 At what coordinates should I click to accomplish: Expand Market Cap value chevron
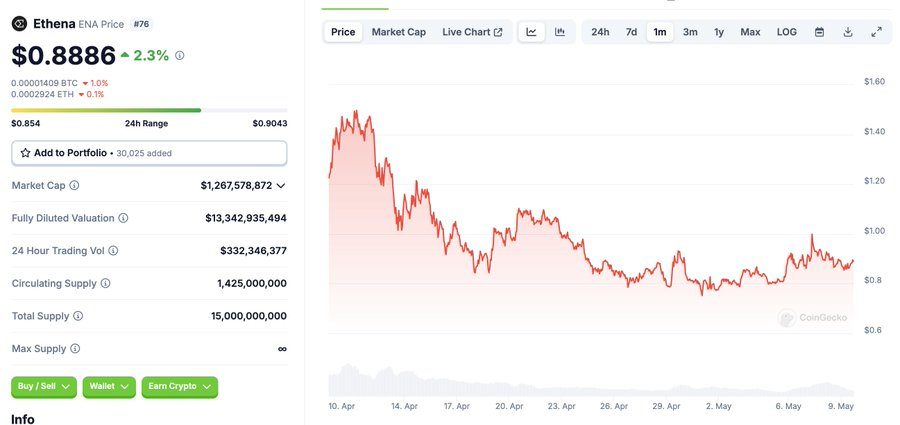point(281,186)
